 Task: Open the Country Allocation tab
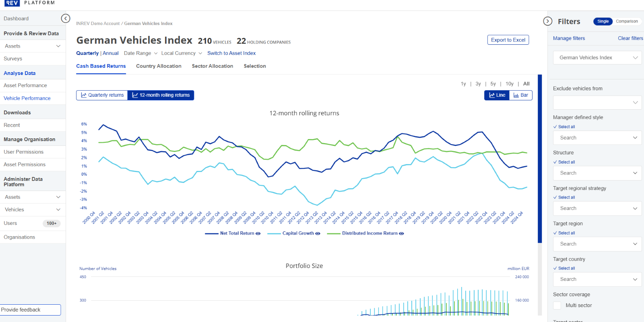pos(159,66)
